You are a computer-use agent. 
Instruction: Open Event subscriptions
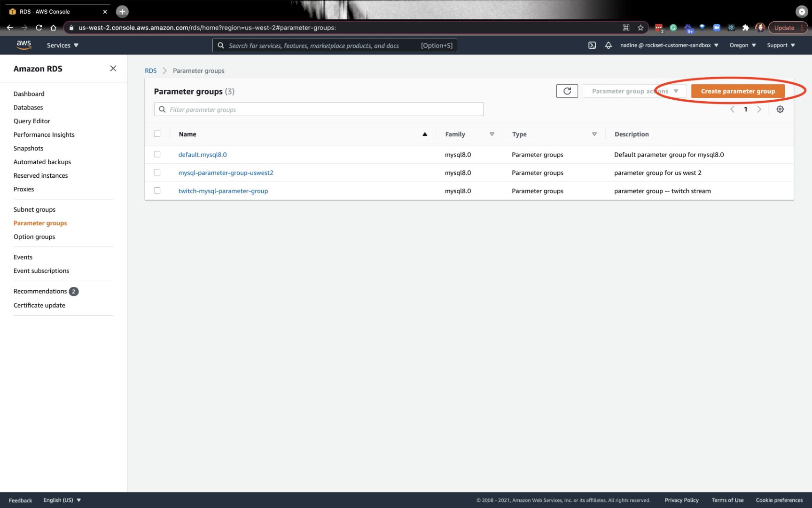coord(41,270)
